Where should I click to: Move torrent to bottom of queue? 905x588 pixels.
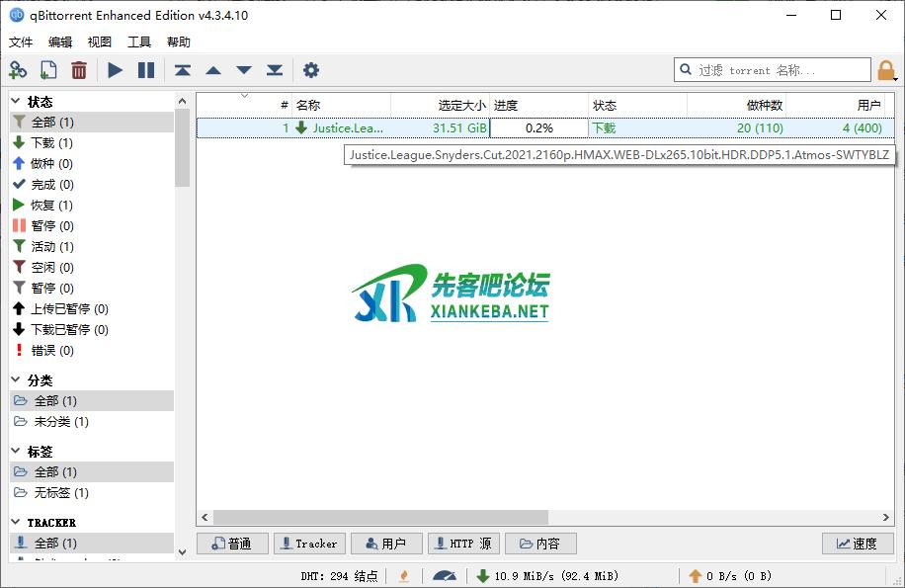click(275, 70)
